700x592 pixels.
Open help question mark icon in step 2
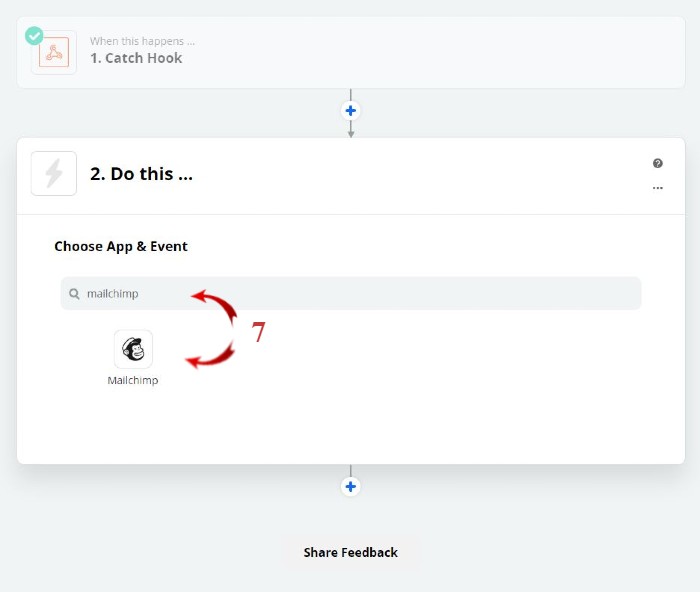pos(658,163)
